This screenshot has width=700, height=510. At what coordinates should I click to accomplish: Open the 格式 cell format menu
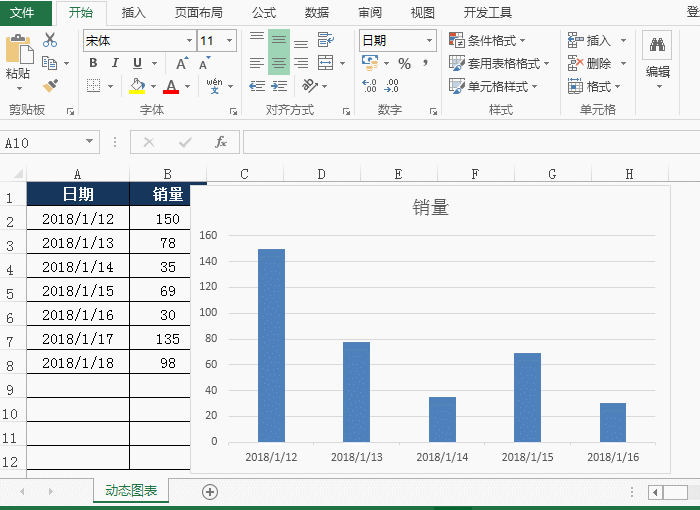[x=594, y=86]
